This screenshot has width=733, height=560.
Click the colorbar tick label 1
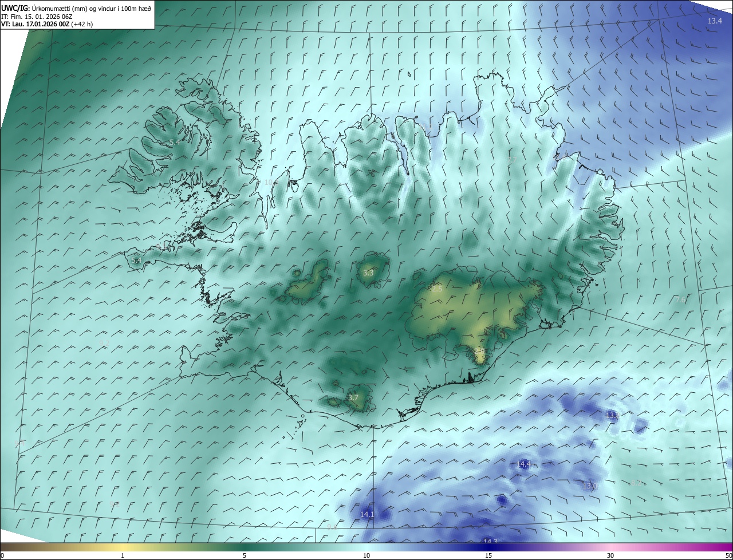pyautogui.click(x=123, y=555)
